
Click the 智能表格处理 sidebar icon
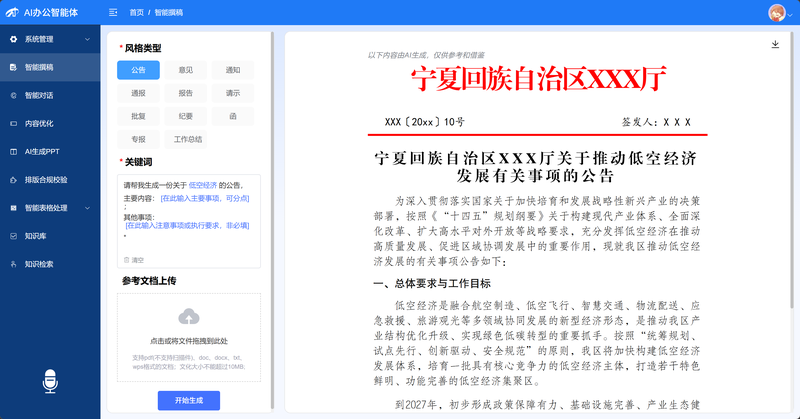13,208
